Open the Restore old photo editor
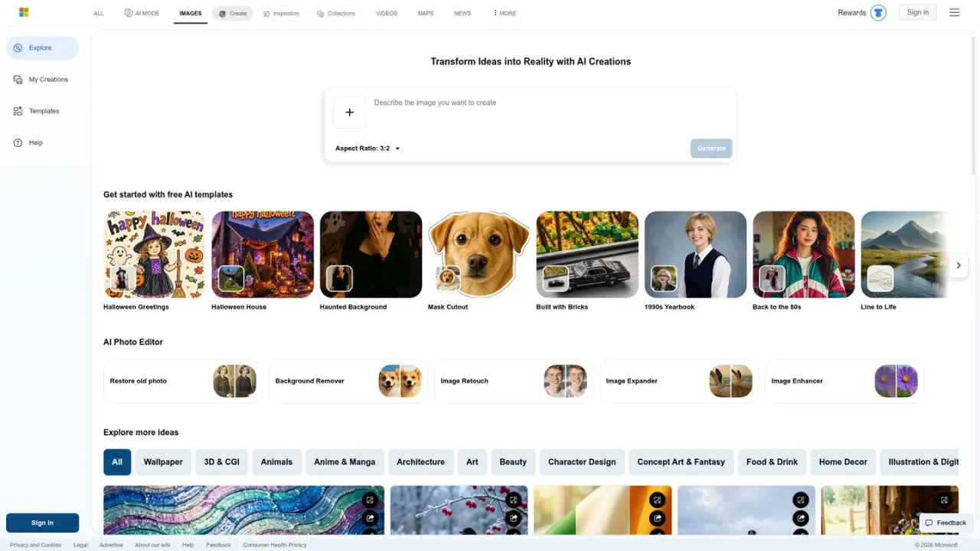The height and width of the screenshot is (551, 980). click(183, 381)
